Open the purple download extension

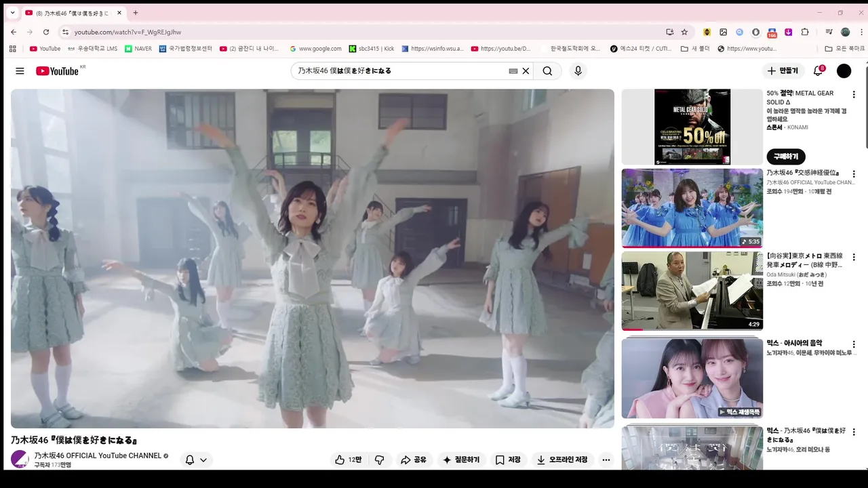pyautogui.click(x=789, y=32)
